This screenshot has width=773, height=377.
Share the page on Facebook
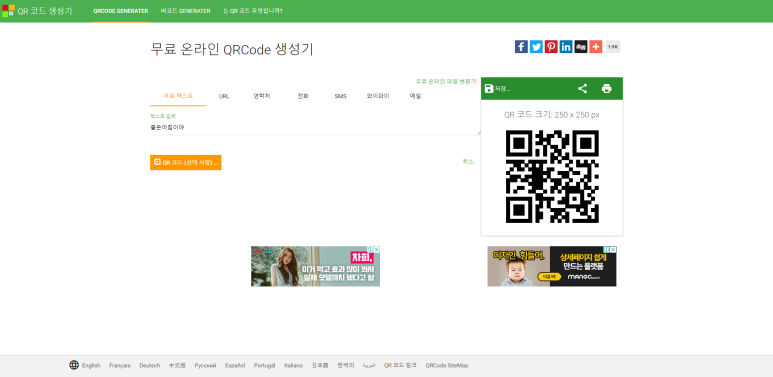point(521,47)
